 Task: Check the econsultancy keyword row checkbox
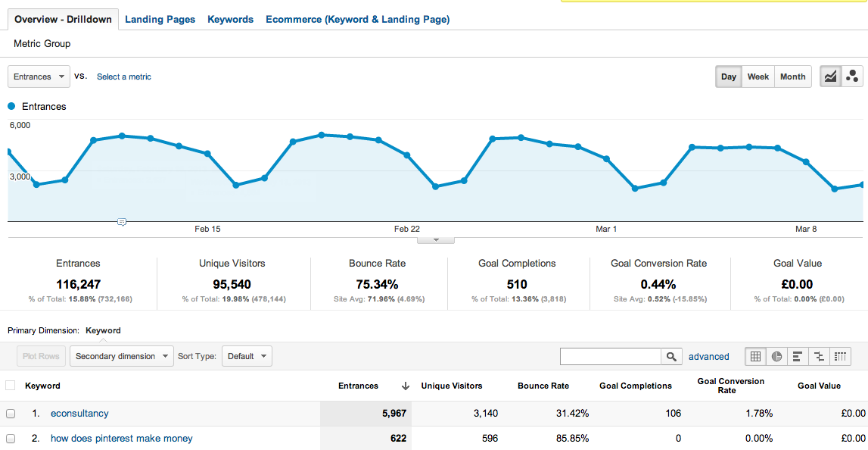coord(11,414)
